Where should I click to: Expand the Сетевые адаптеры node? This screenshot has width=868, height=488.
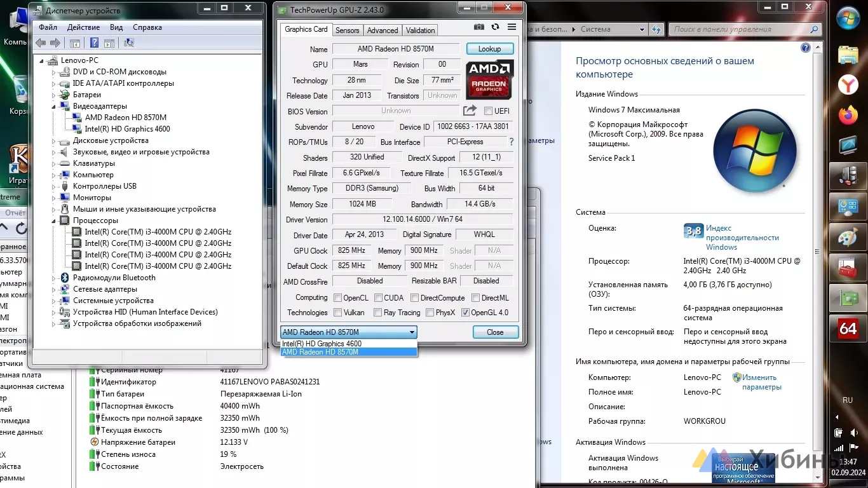pyautogui.click(x=54, y=289)
